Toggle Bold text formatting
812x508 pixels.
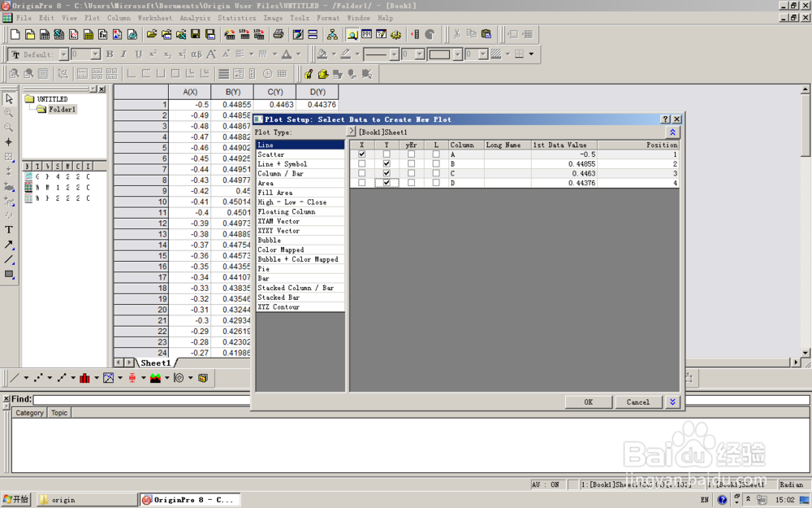click(x=110, y=54)
